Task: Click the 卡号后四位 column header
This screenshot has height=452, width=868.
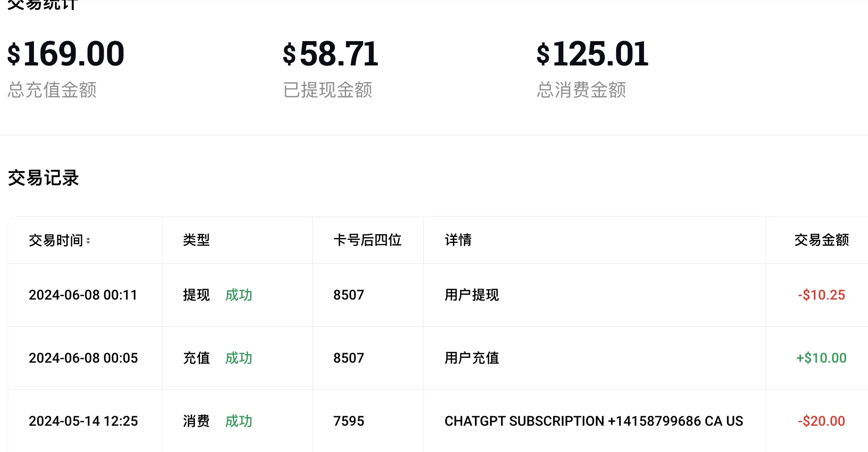Action: tap(367, 240)
